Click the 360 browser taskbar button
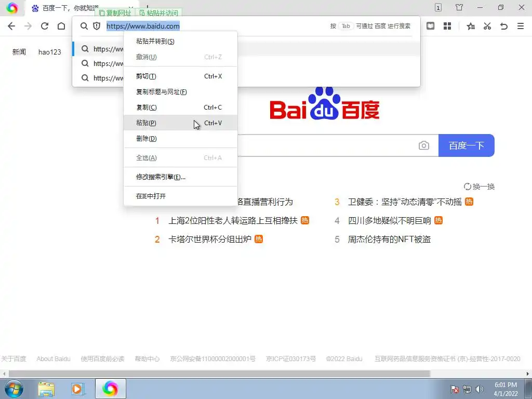Screen dimensions: 532x399 (111, 389)
